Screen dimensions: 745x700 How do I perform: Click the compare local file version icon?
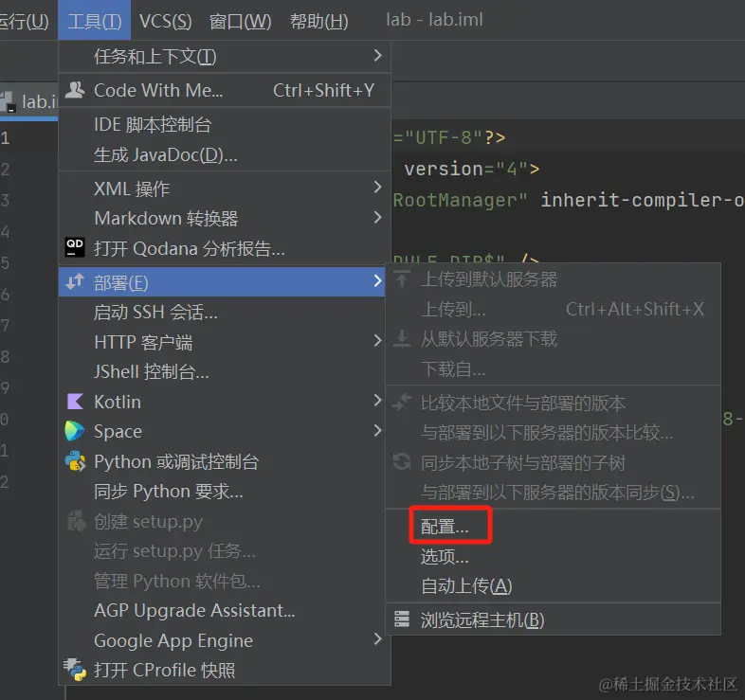[402, 403]
